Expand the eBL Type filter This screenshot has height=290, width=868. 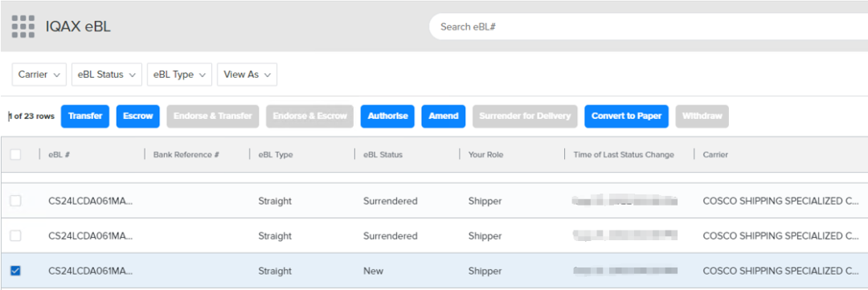pos(179,75)
